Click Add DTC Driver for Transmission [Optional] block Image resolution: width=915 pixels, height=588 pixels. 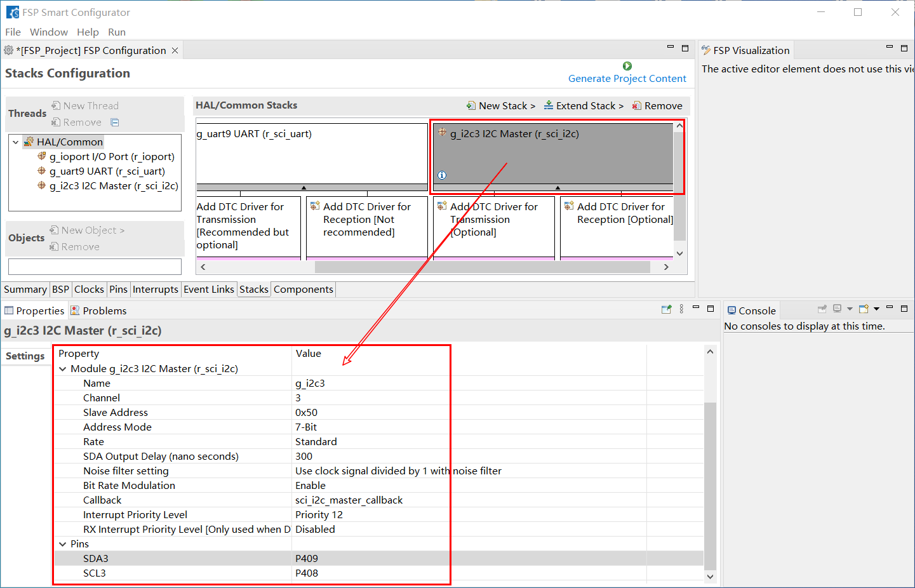[493, 227]
